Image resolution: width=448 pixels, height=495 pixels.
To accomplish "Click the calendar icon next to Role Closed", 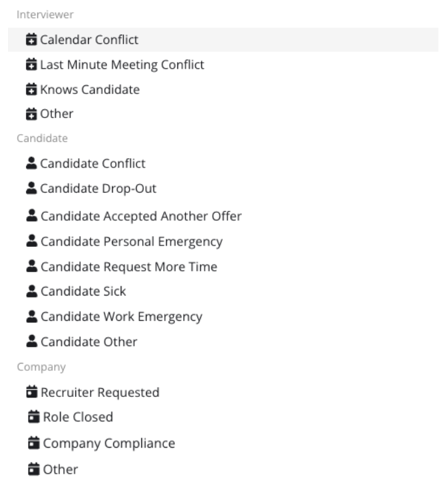I will pyautogui.click(x=34, y=417).
